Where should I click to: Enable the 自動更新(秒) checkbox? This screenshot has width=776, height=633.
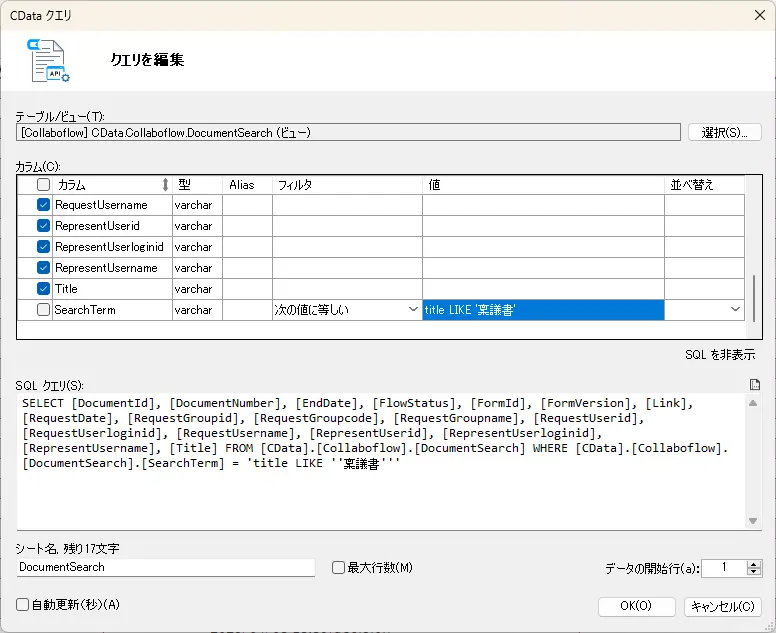click(x=22, y=604)
